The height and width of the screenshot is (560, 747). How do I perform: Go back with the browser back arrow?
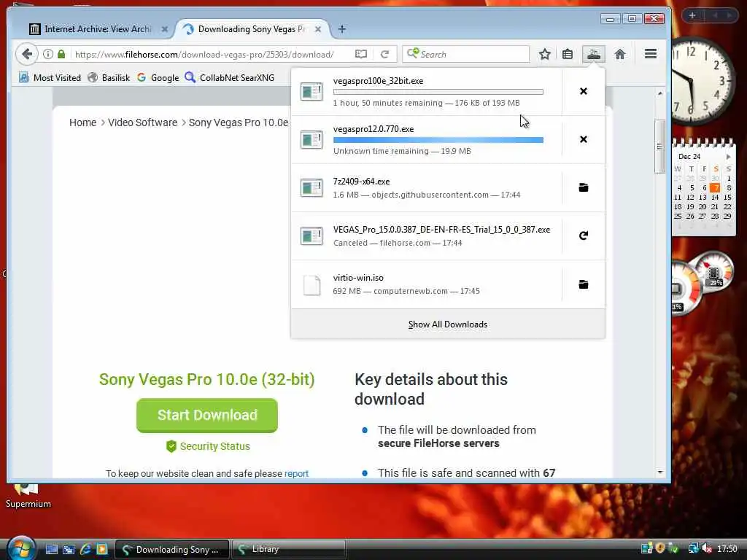coord(27,54)
